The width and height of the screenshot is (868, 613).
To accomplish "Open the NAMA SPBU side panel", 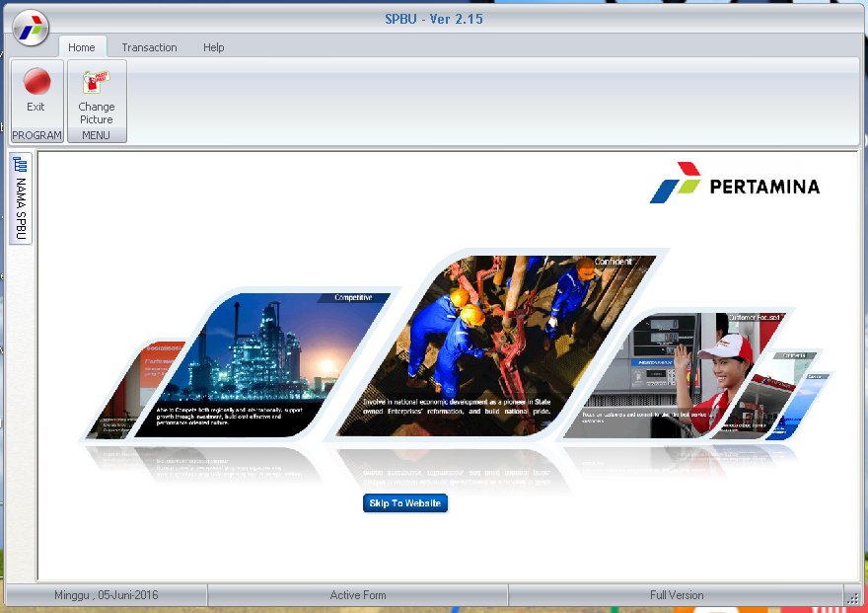I will tap(21, 198).
